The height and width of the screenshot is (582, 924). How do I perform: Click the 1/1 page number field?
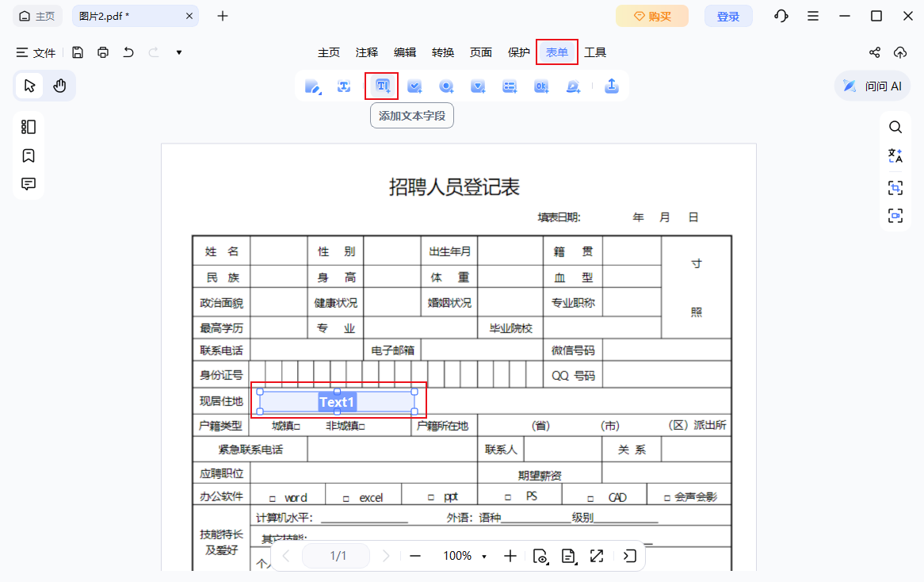(336, 556)
